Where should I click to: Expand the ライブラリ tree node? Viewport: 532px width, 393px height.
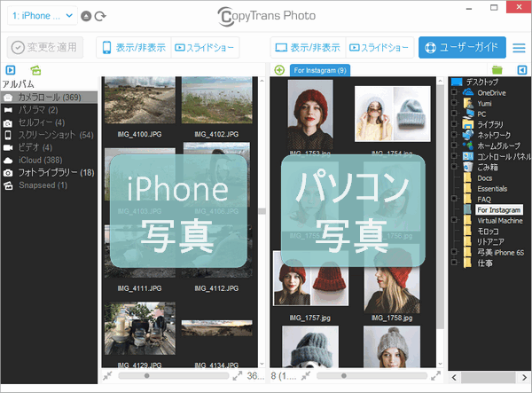pos(454,124)
